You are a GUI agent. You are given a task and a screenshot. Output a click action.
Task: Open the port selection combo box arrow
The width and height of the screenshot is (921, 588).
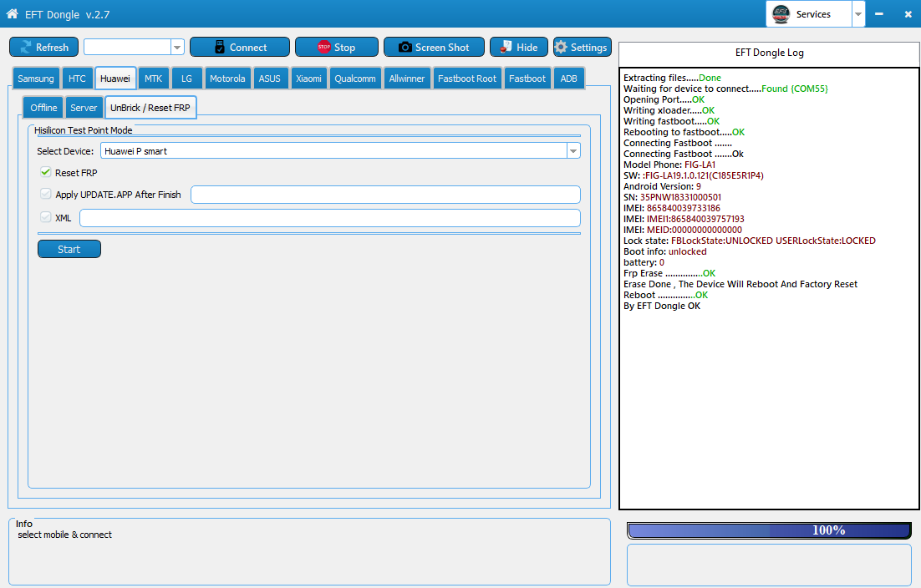click(177, 47)
